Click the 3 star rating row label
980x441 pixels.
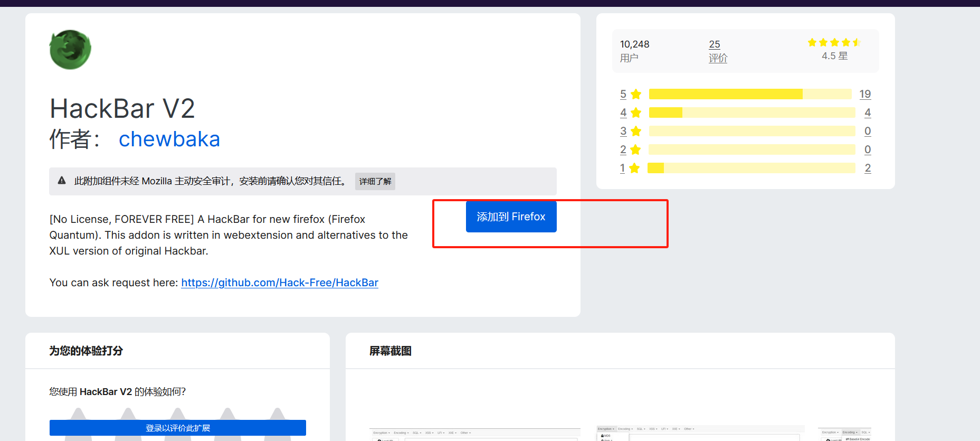tap(623, 131)
